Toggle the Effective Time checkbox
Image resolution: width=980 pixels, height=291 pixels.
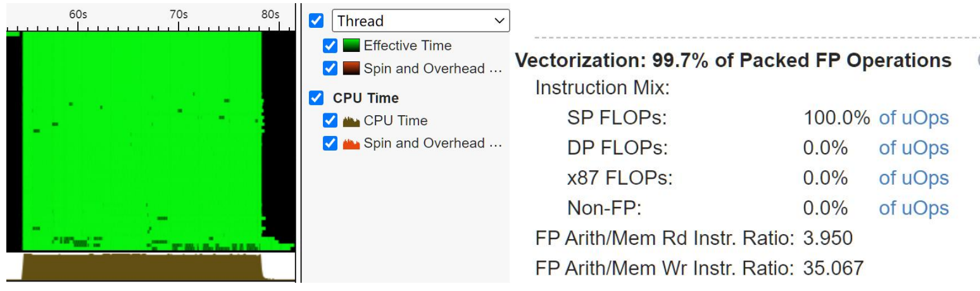click(x=330, y=46)
